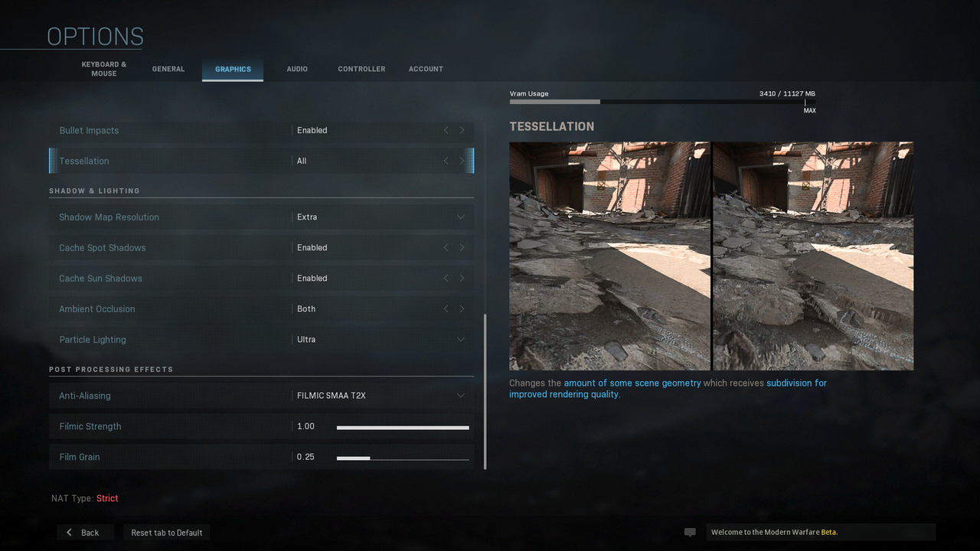Open the Account tab
Image resolution: width=980 pixels, height=551 pixels.
[426, 69]
